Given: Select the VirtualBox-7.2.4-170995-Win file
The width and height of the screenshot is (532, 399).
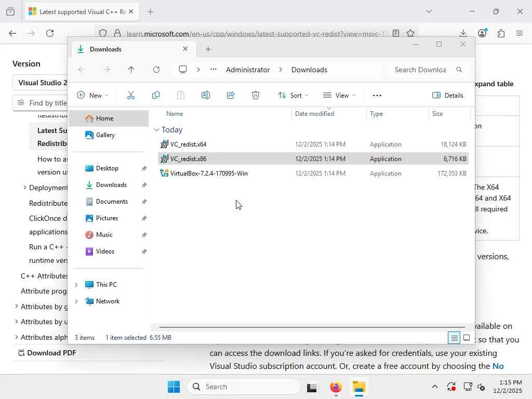Looking at the screenshot, I should click(x=313, y=174).
